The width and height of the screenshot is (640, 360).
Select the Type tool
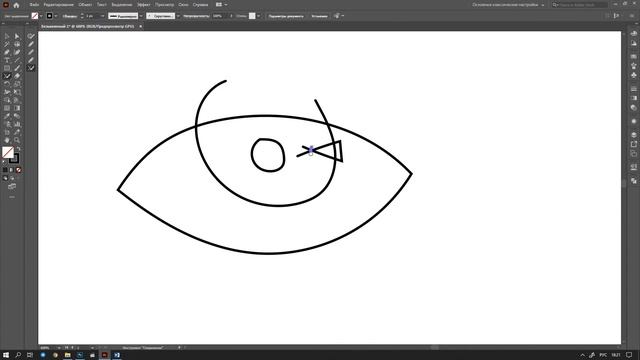7,60
